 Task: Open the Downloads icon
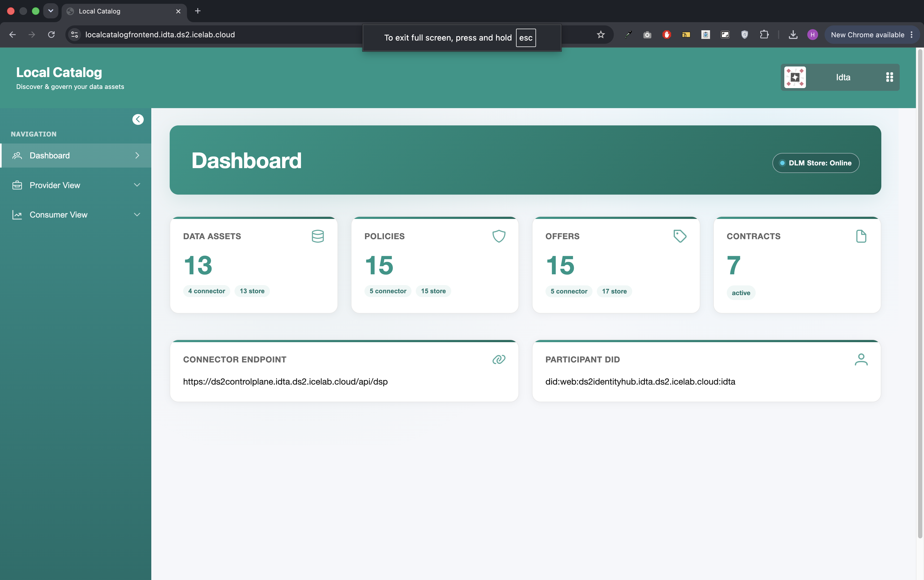[793, 35]
